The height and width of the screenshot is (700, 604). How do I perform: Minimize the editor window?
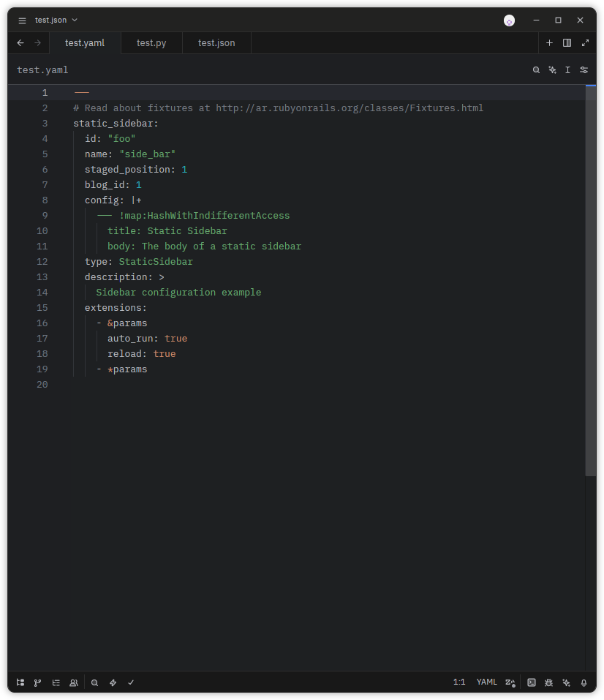coord(536,20)
